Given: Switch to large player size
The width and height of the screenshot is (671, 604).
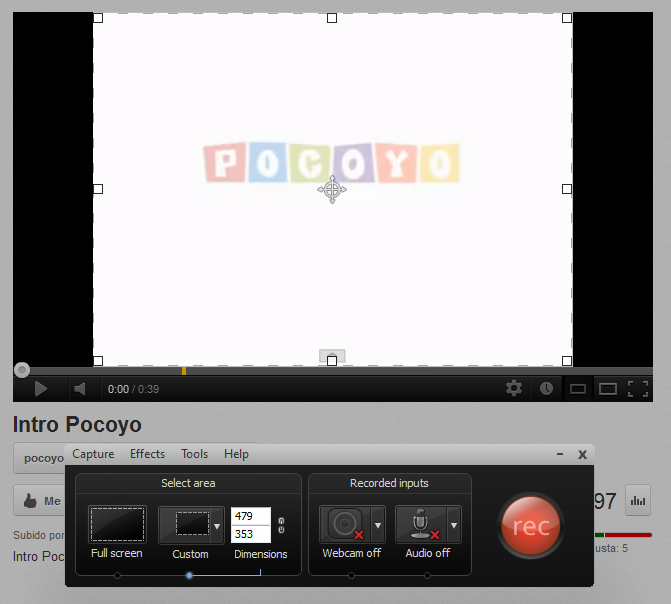Looking at the screenshot, I should tap(608, 389).
